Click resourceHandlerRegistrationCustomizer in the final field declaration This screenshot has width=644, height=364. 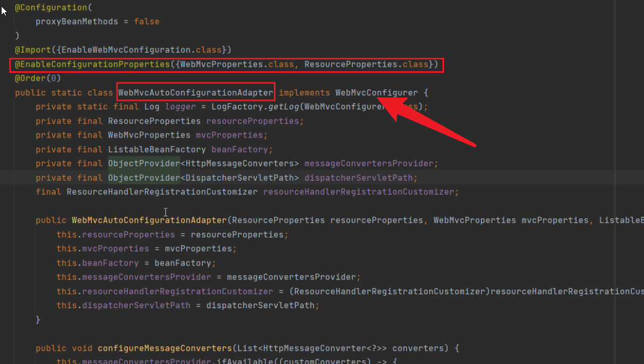[x=358, y=192]
